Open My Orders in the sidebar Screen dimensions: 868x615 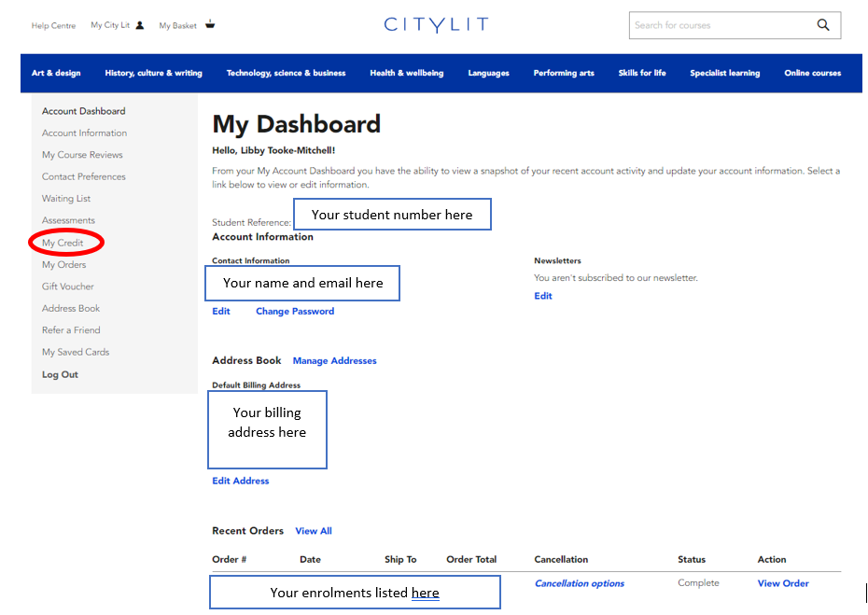coord(63,265)
